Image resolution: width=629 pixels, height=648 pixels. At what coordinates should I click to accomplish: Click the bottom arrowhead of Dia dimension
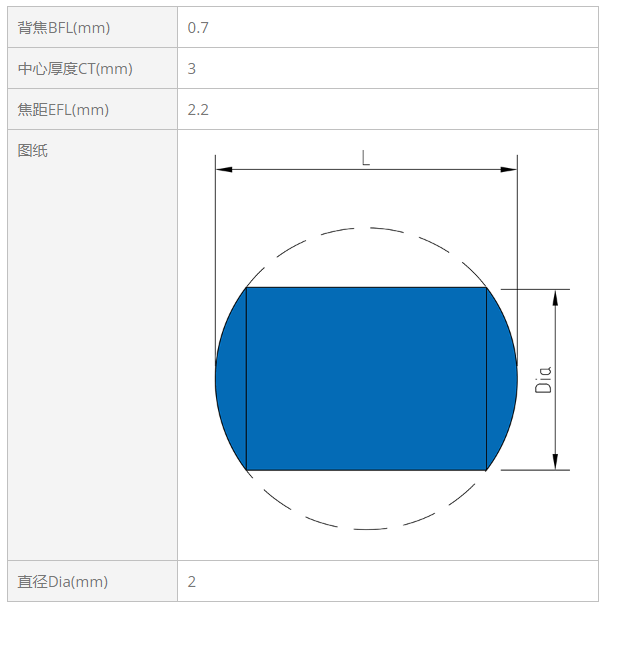555,462
